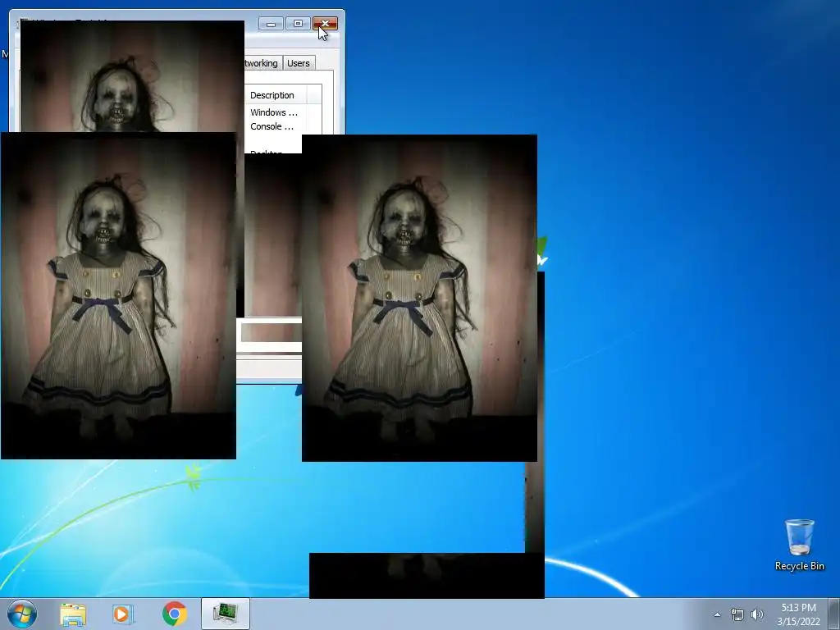Show hidden system tray icons arrow

[717, 614]
